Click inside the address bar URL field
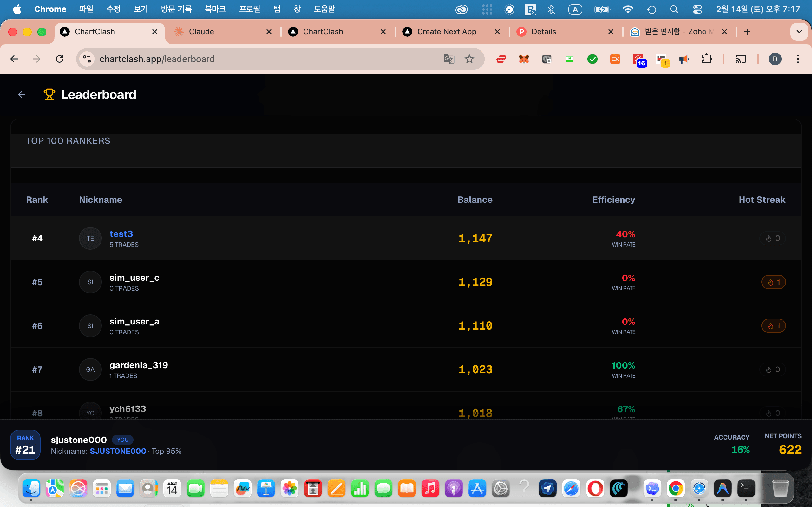Viewport: 812px width, 507px height. [x=235, y=59]
